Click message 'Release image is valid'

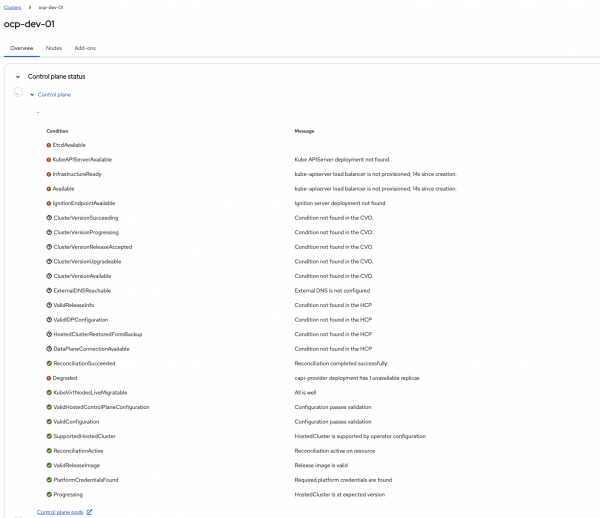pos(321,466)
